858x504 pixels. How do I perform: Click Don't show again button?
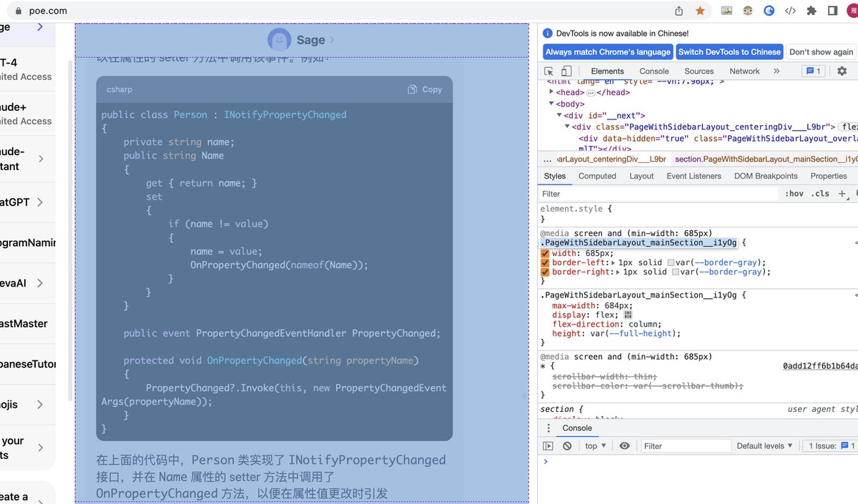(x=821, y=52)
